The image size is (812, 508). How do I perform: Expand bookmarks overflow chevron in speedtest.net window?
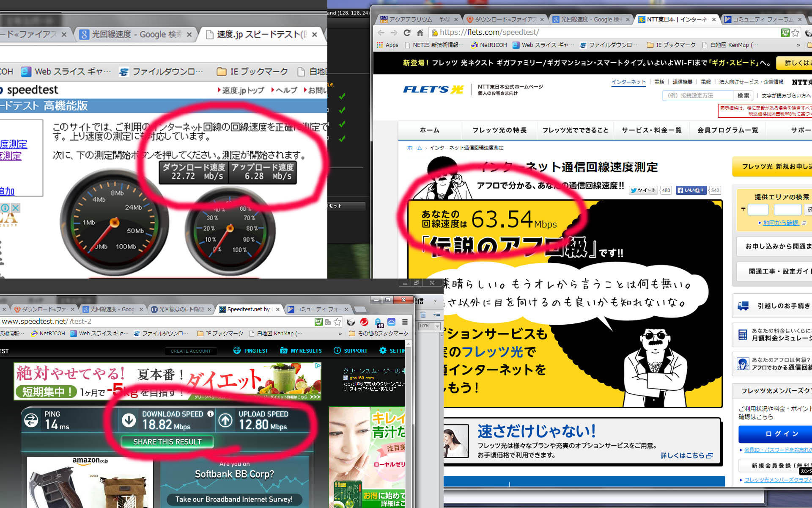pyautogui.click(x=340, y=334)
